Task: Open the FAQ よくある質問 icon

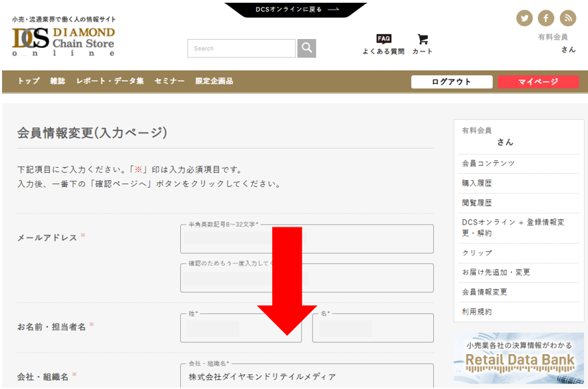Action: pos(383,44)
